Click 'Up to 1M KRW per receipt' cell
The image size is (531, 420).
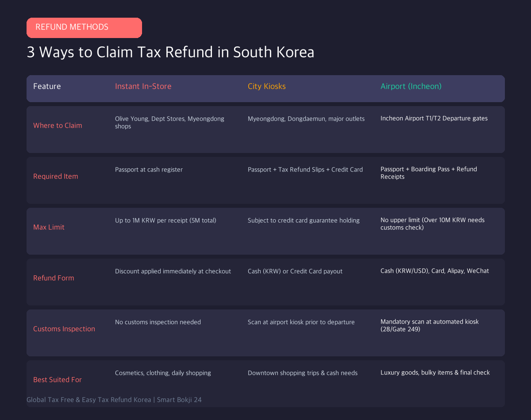(x=165, y=220)
